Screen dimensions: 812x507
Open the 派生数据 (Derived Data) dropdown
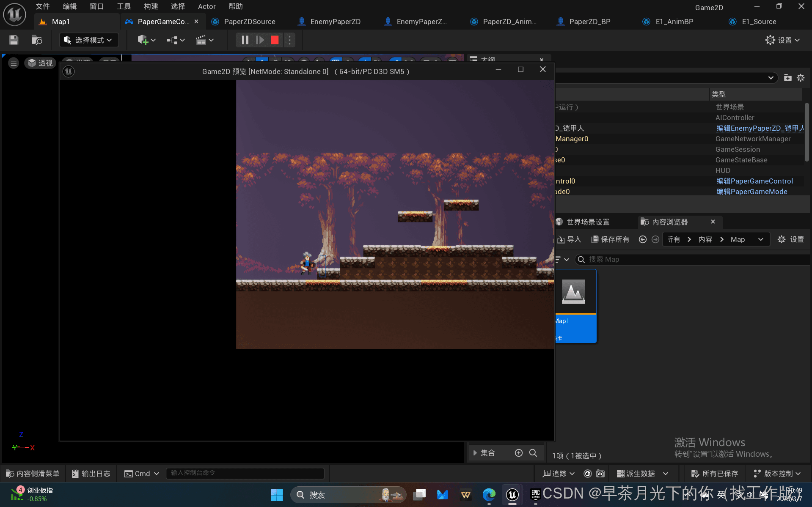pos(642,474)
